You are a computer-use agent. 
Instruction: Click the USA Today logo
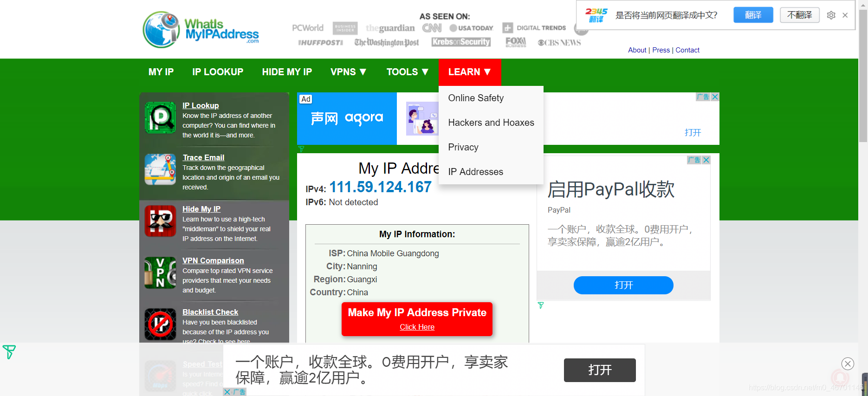[x=471, y=28]
